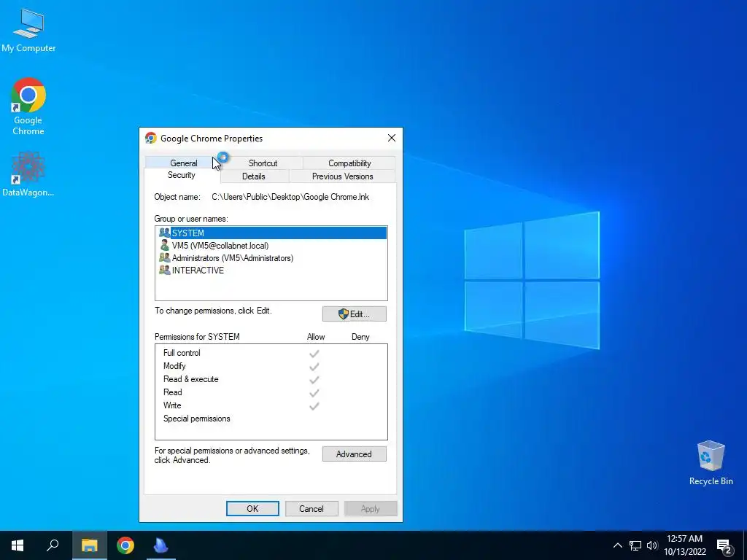
Task: Click the Read Allow checkmark
Action: pos(314,393)
